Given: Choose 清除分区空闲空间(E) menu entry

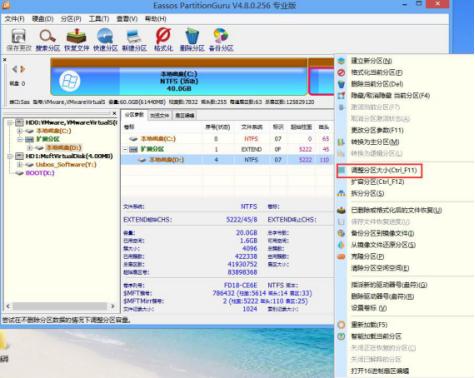Looking at the screenshot, I should click(380, 268).
